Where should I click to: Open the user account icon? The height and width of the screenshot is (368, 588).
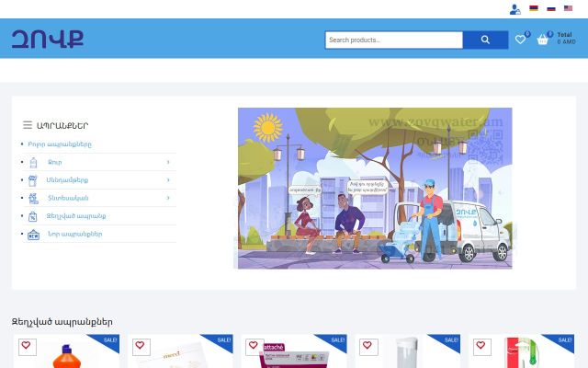click(x=514, y=9)
